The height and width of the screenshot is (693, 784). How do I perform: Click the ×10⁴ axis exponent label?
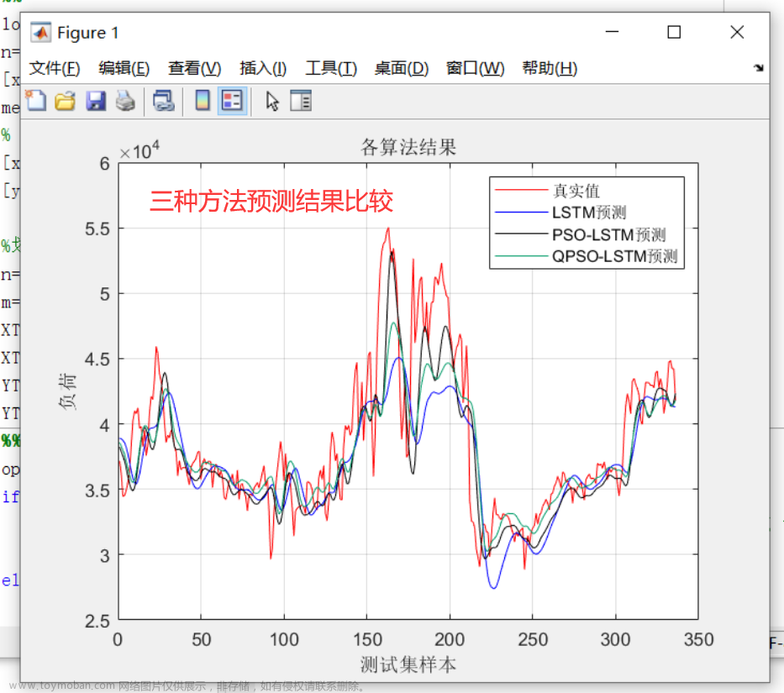pyautogui.click(x=139, y=150)
